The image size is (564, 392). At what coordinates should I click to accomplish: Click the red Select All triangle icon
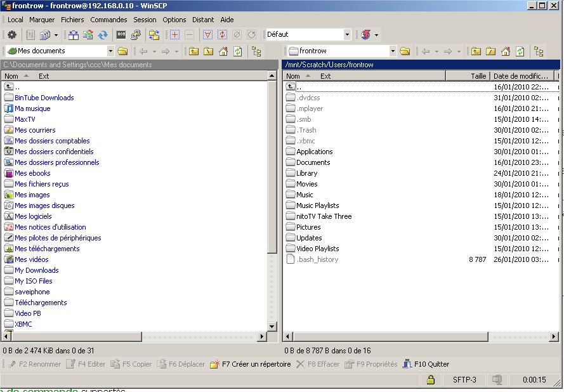(207, 35)
